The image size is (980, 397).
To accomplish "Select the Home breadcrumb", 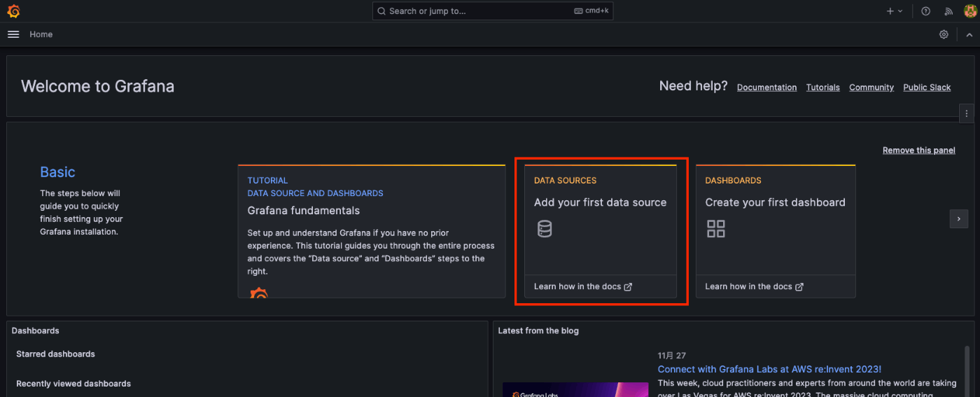I will 41,34.
